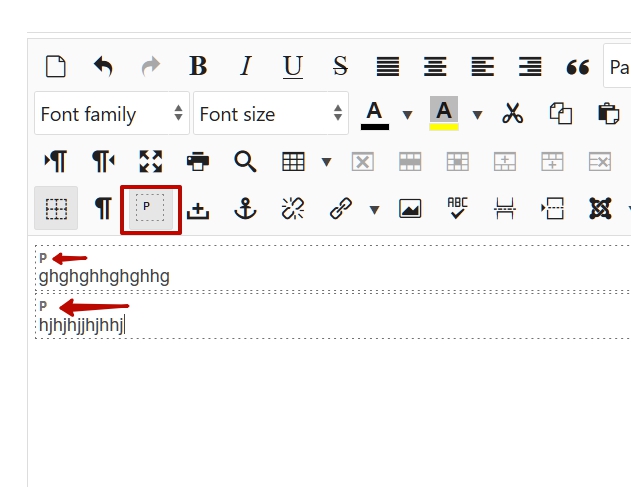The width and height of the screenshot is (631, 487).
Task: Expand the text color arrow
Action: tap(407, 114)
